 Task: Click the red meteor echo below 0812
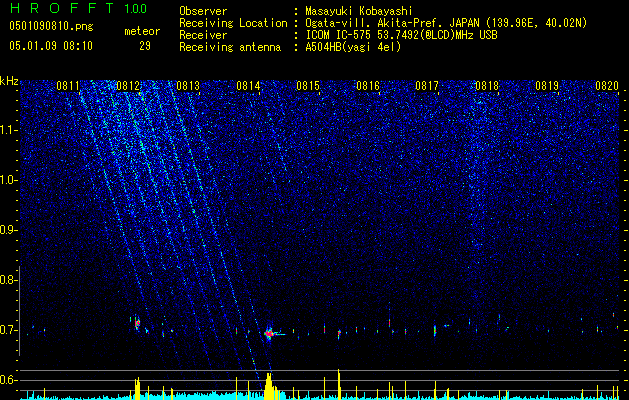click(137, 323)
